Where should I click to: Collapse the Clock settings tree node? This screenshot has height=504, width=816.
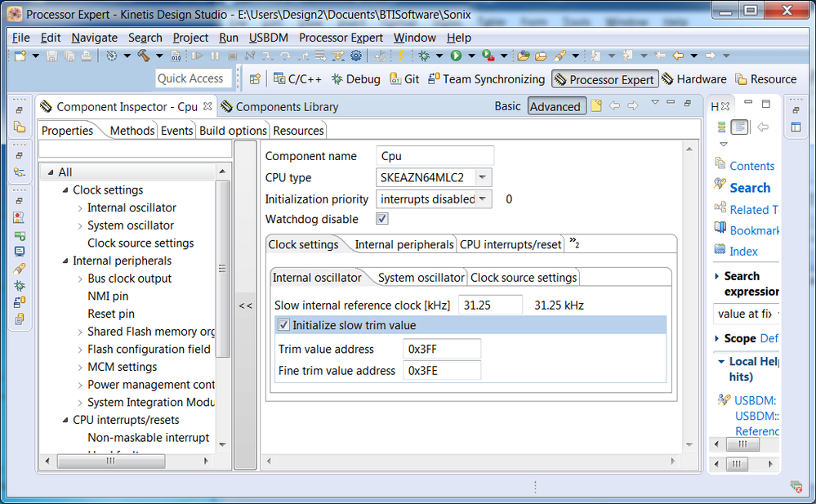pyautogui.click(x=65, y=190)
